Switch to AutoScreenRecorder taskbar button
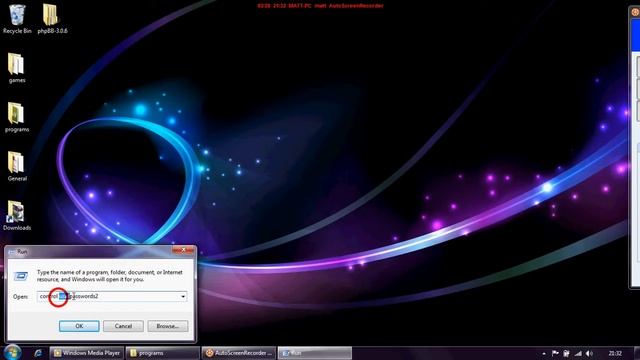Screen dimensions: 640x360 coord(238,353)
